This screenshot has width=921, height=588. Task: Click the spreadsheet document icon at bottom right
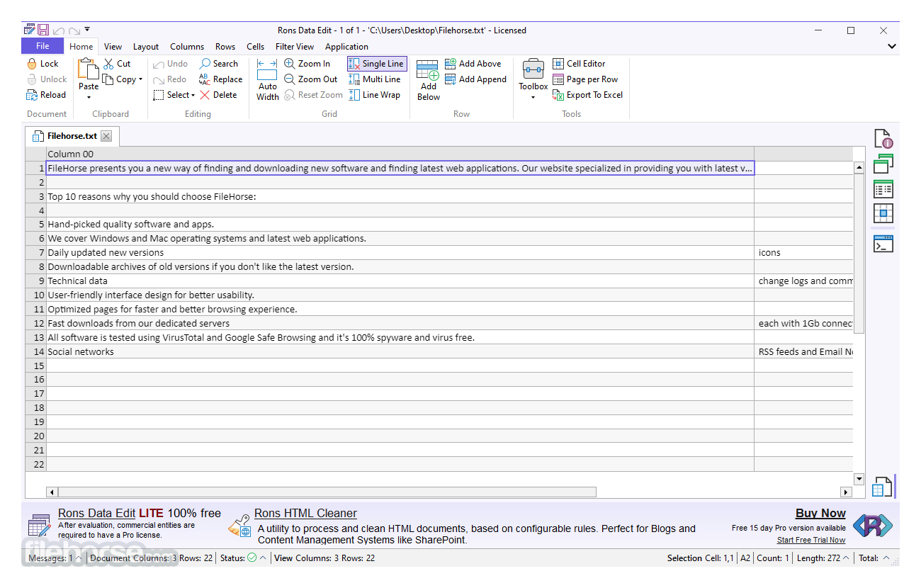[881, 487]
